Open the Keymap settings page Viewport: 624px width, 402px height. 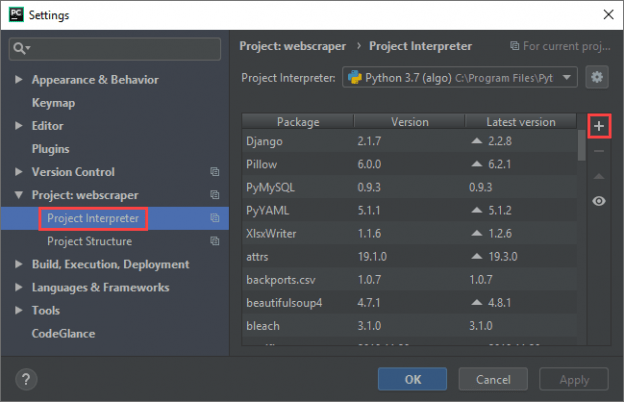[x=53, y=103]
